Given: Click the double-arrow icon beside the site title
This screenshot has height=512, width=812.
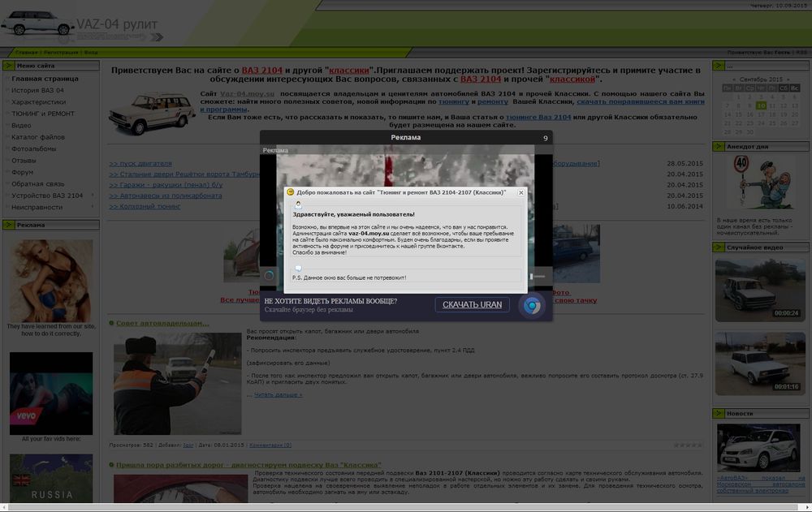Looking at the screenshot, I should click(x=157, y=37).
